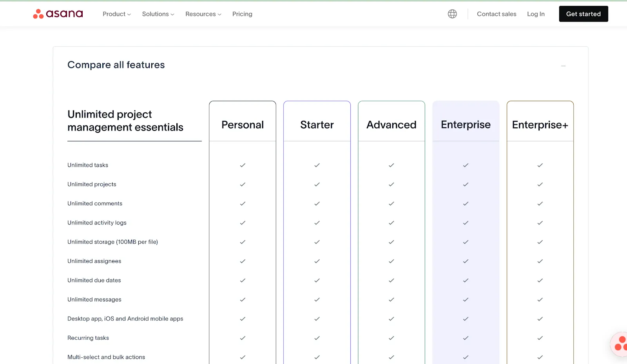Select the Enterprise+ plan column header
The image size is (627, 364).
pyautogui.click(x=540, y=125)
